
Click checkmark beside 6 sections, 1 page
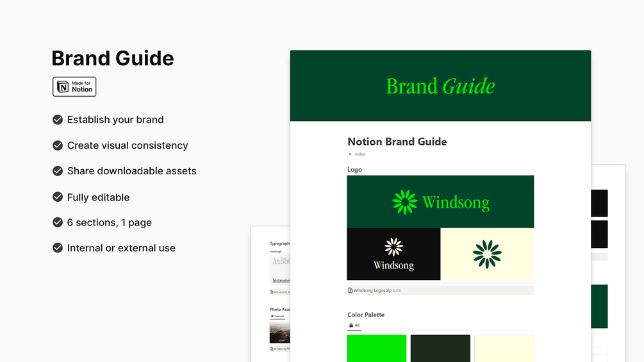58,222
